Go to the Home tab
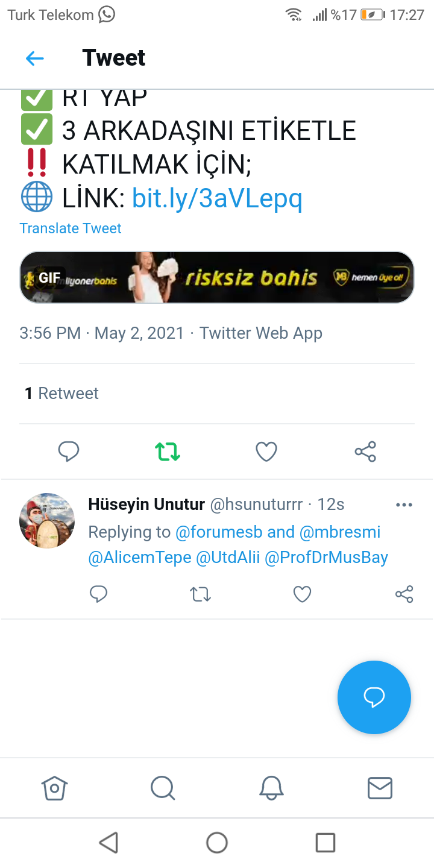This screenshot has height=868, width=434. tap(54, 787)
